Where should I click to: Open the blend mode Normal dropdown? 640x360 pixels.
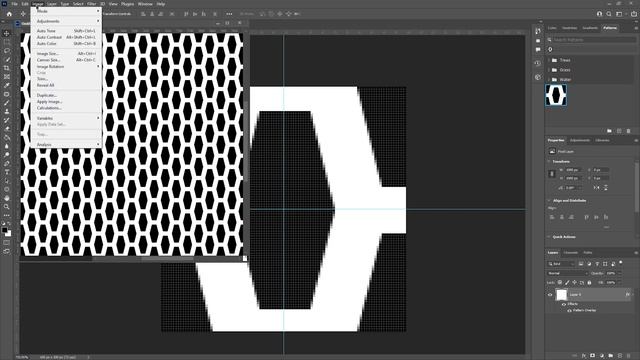[x=567, y=273]
